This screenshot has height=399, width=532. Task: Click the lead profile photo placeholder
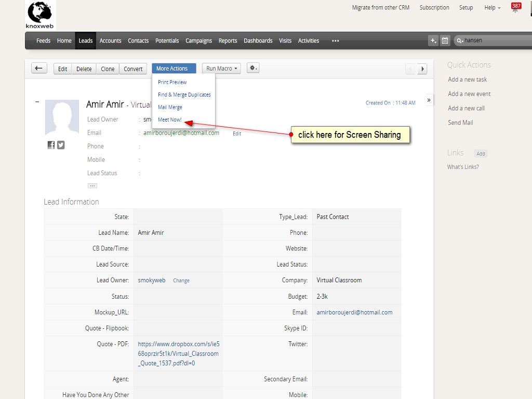coord(62,117)
